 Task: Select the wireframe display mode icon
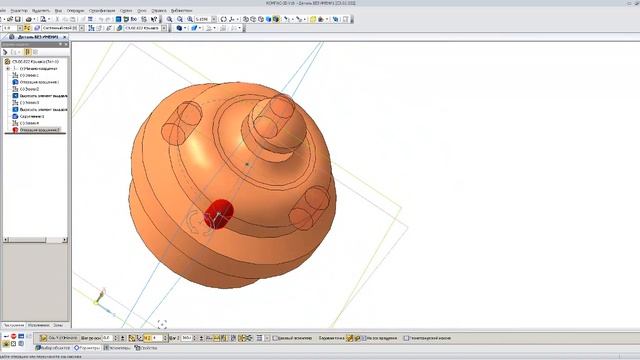[x=246, y=19]
